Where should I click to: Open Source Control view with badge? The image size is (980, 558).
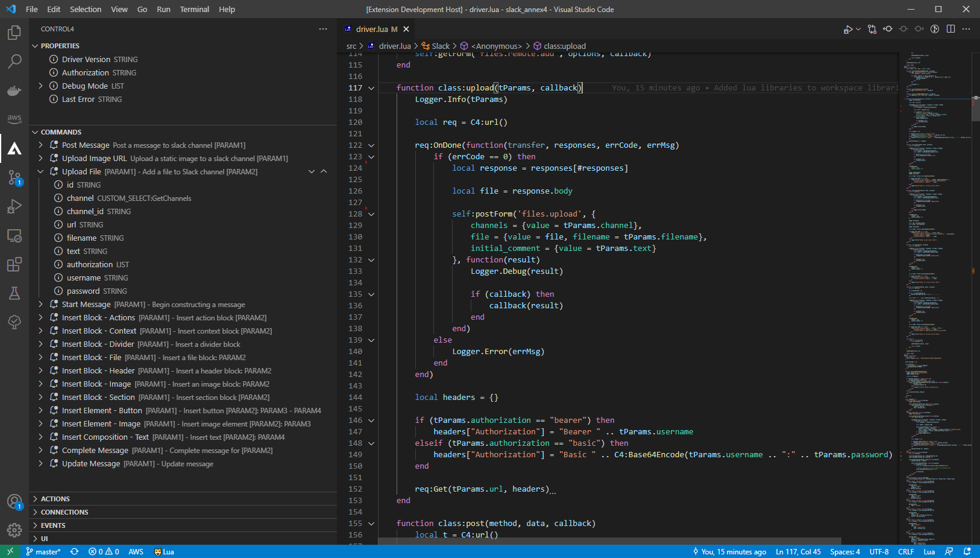14,177
